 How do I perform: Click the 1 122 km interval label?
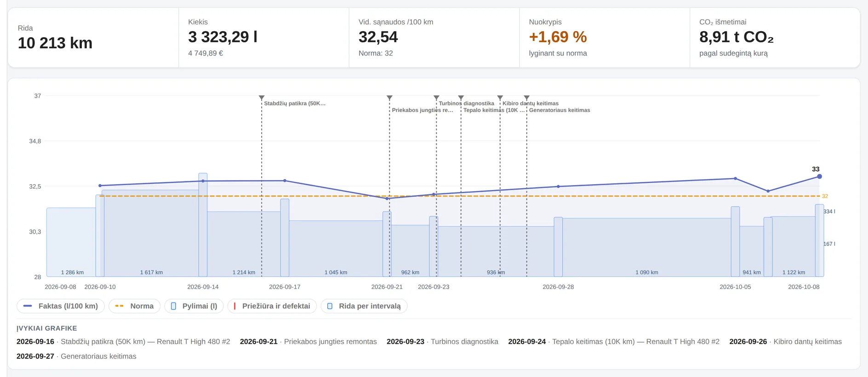(794, 272)
